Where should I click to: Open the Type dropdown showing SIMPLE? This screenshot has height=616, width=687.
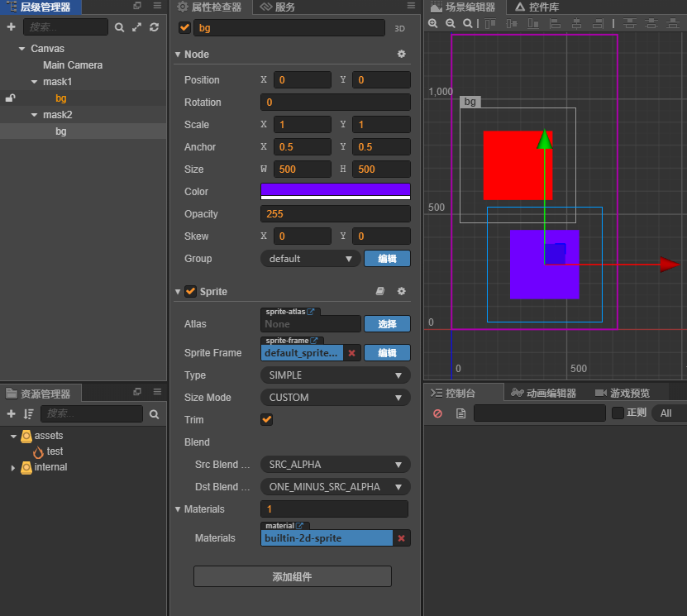pyautogui.click(x=336, y=375)
